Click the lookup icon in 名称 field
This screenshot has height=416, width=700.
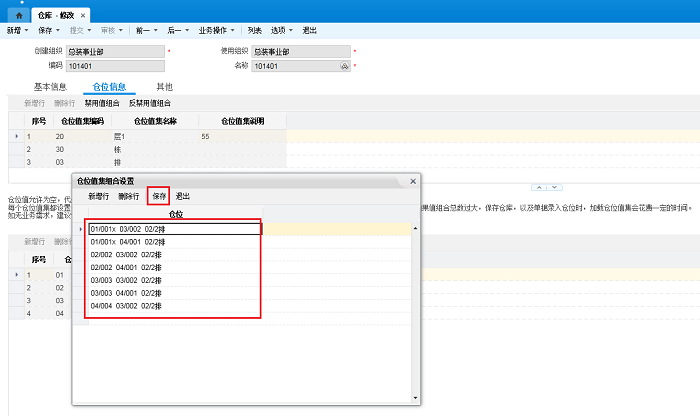coord(345,66)
